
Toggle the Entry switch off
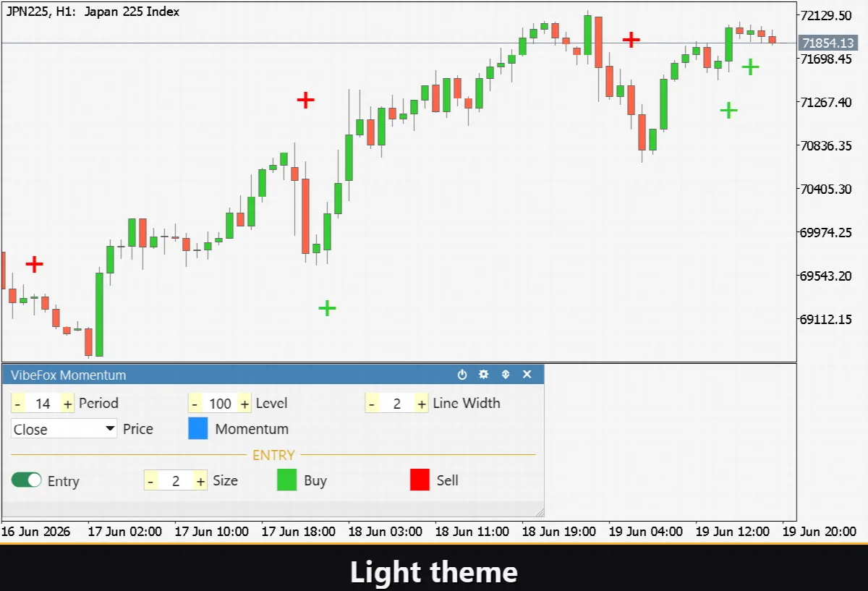[x=27, y=480]
